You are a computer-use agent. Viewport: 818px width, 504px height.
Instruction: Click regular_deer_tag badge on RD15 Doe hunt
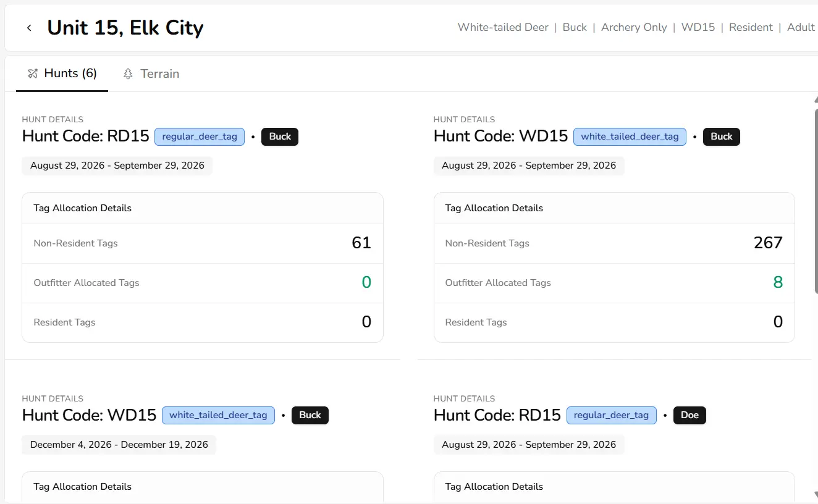(611, 415)
